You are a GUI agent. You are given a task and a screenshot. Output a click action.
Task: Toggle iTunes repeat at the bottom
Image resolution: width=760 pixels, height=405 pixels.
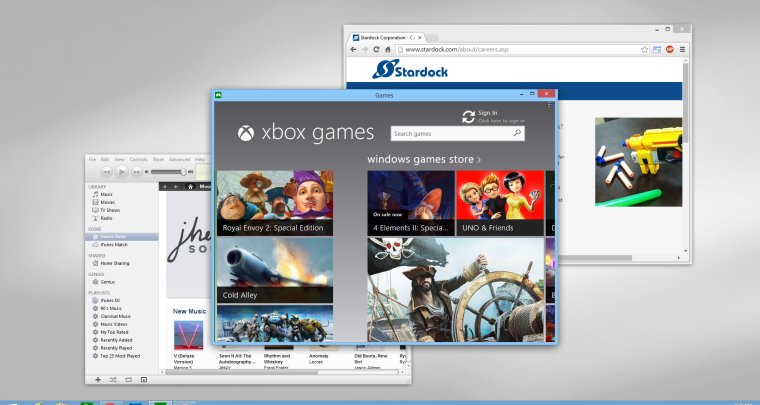pos(128,380)
